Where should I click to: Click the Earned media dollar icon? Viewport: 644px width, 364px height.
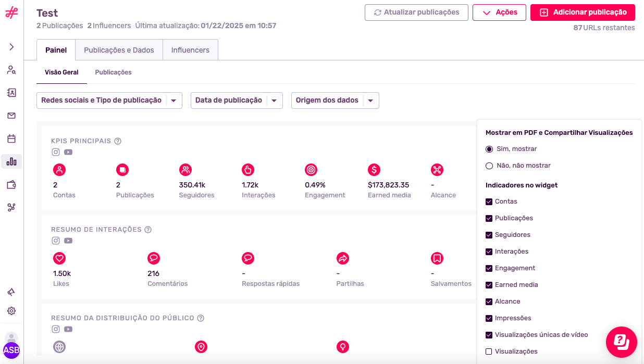coord(374,169)
